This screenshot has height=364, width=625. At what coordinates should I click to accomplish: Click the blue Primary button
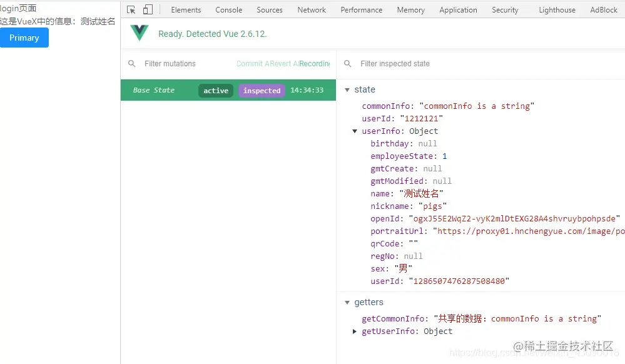24,38
